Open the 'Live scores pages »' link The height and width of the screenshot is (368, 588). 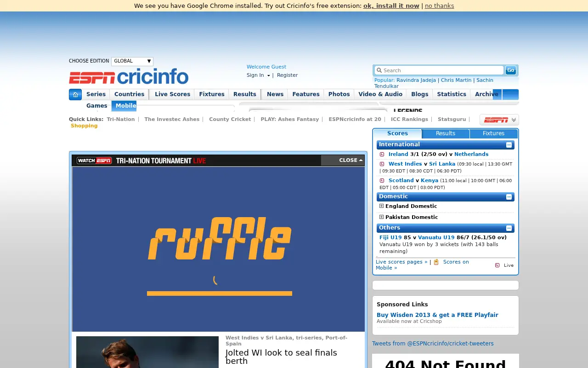(401, 262)
